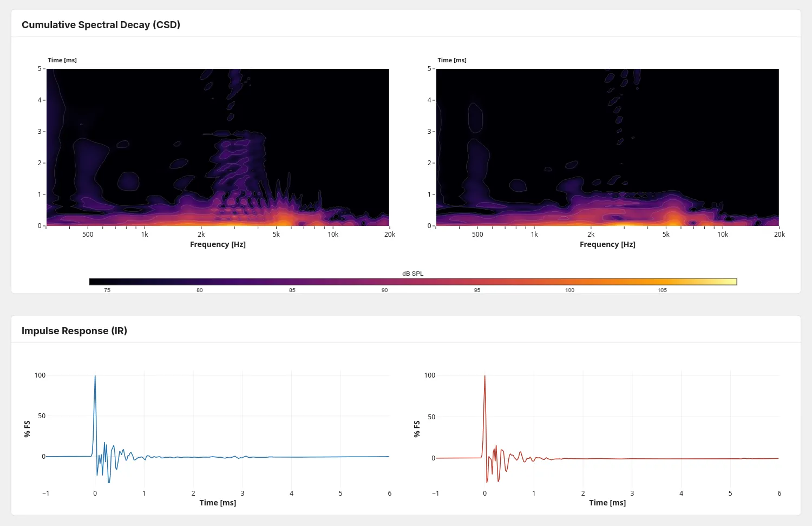This screenshot has height=526, width=812.
Task: Click the 500 tick on the right CSD plot
Action: pyautogui.click(x=477, y=235)
